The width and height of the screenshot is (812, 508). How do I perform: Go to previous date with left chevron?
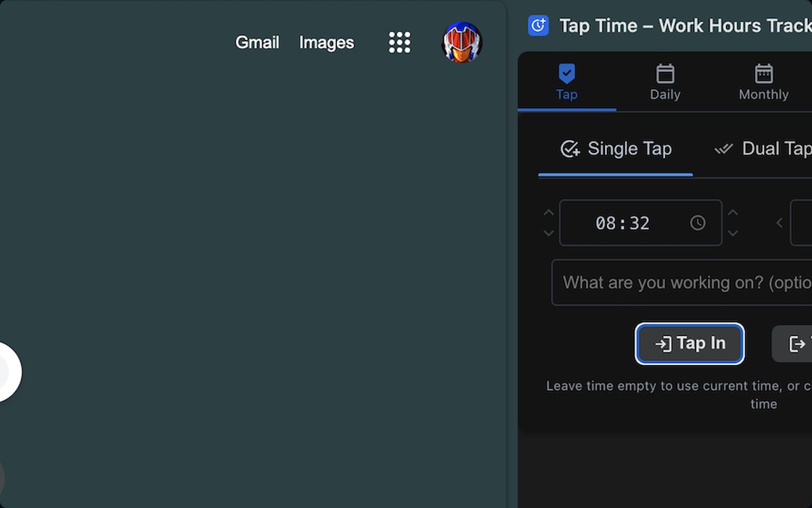click(x=779, y=223)
